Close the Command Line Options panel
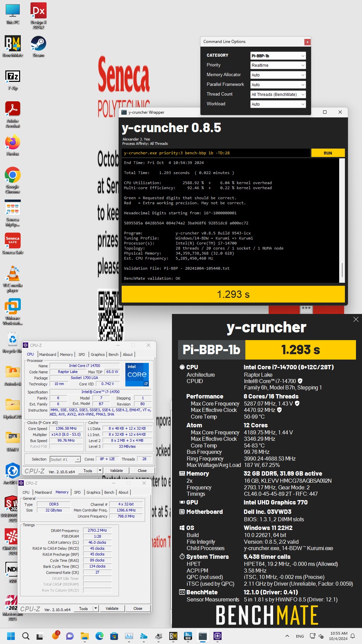 [x=307, y=42]
